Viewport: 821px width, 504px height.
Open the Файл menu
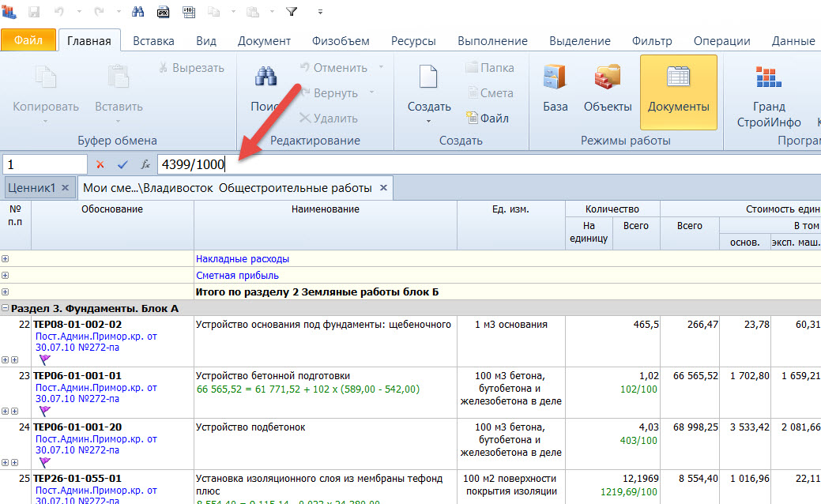pyautogui.click(x=28, y=40)
